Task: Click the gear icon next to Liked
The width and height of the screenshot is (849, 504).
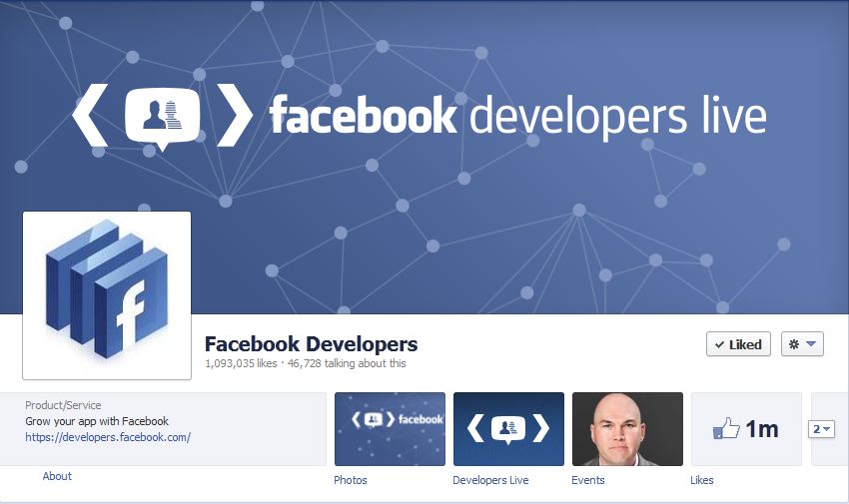Action: click(794, 344)
